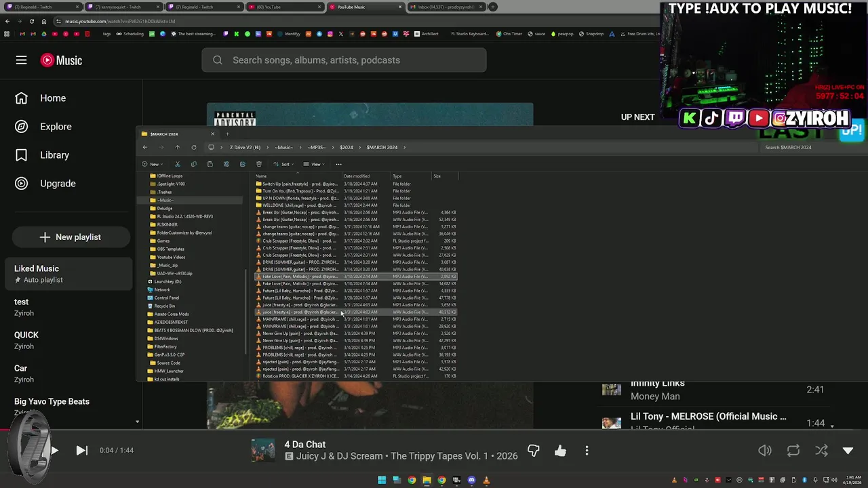Viewport: 868px width, 488px height.
Task: Open more options for the current song
Action: tap(587, 451)
